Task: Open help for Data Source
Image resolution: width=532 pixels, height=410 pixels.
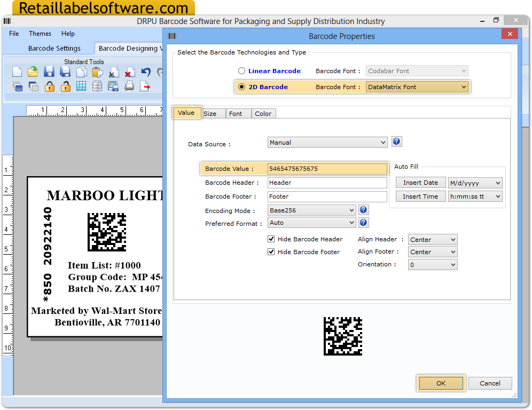Action: [x=397, y=141]
